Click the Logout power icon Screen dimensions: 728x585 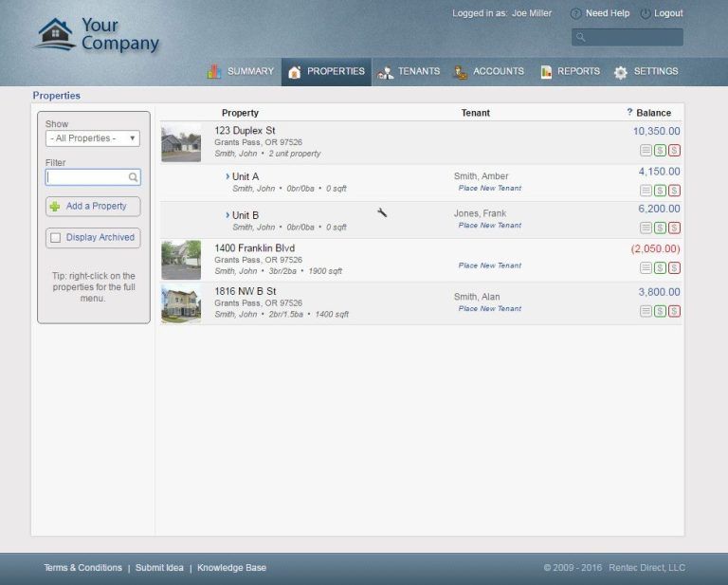(x=646, y=13)
